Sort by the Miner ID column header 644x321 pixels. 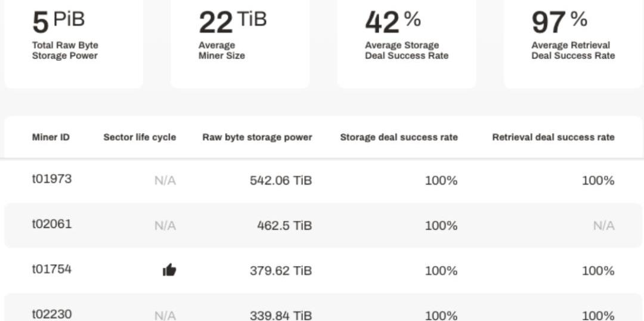point(51,137)
